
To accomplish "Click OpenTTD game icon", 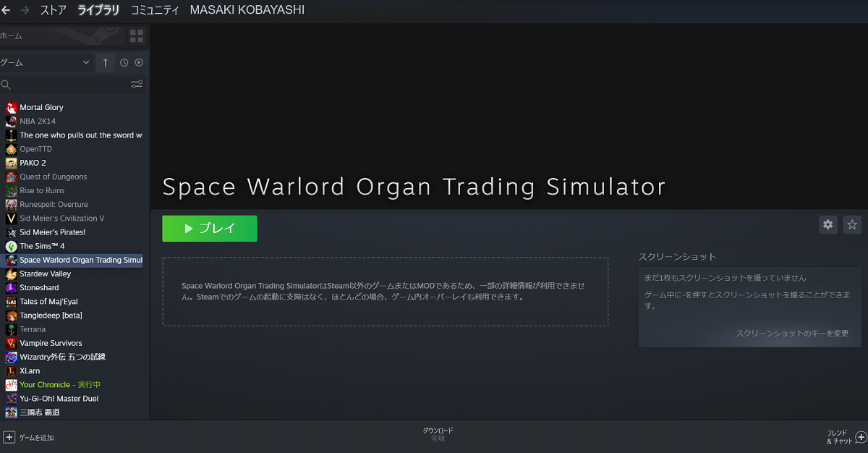I will pos(12,149).
